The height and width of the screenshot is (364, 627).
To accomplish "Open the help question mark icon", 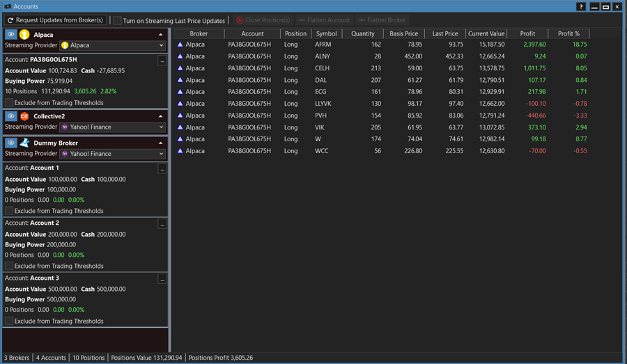I will point(581,6).
